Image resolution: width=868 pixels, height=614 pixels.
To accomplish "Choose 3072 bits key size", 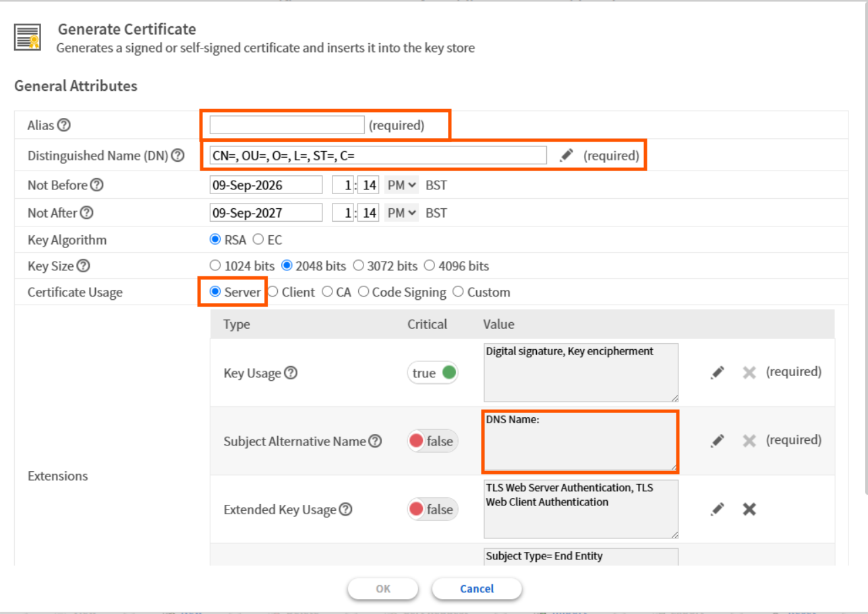I will point(358,266).
